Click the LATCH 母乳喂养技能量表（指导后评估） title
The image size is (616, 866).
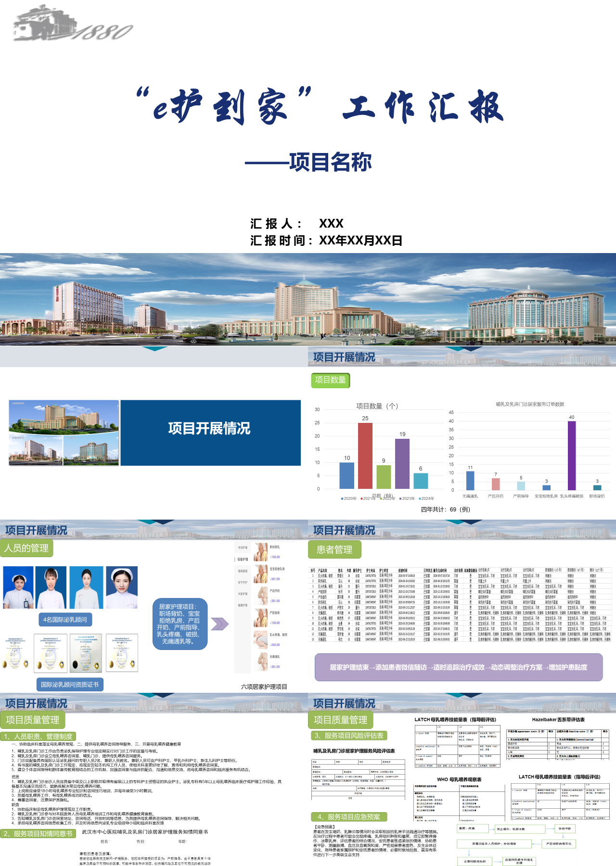tap(560, 777)
